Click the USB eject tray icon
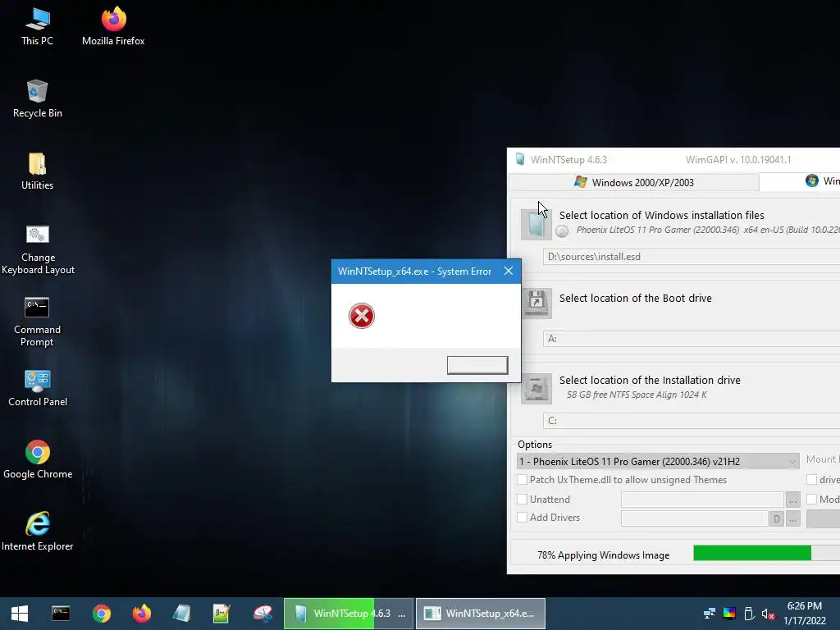The image size is (840, 630). 749,614
